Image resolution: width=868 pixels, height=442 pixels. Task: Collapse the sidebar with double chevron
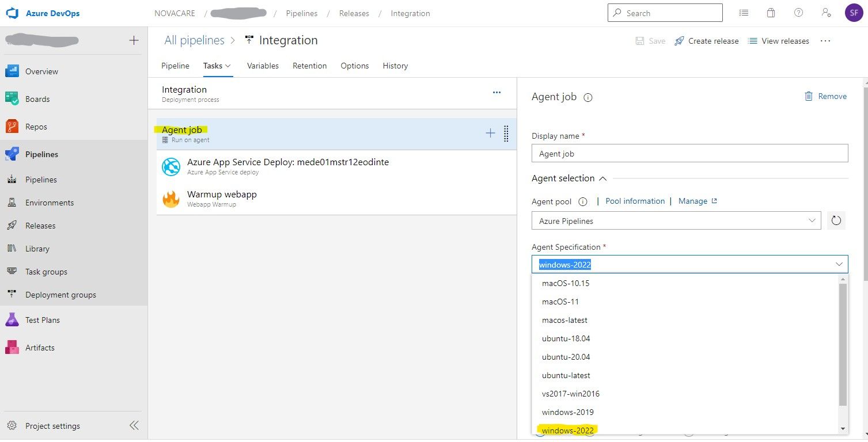(134, 426)
